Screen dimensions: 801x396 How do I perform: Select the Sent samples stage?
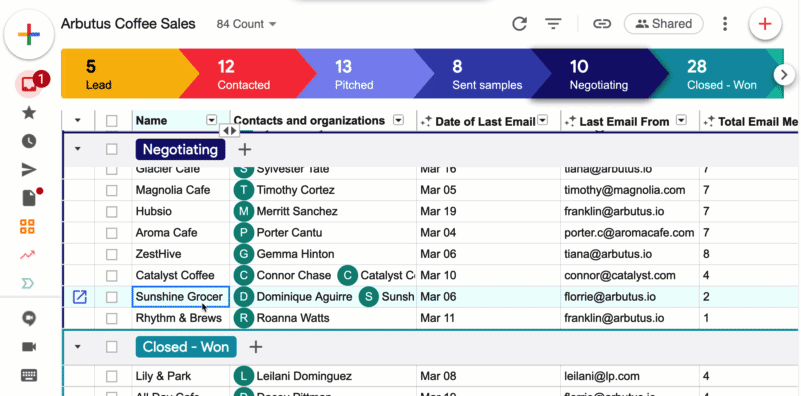tap(483, 74)
